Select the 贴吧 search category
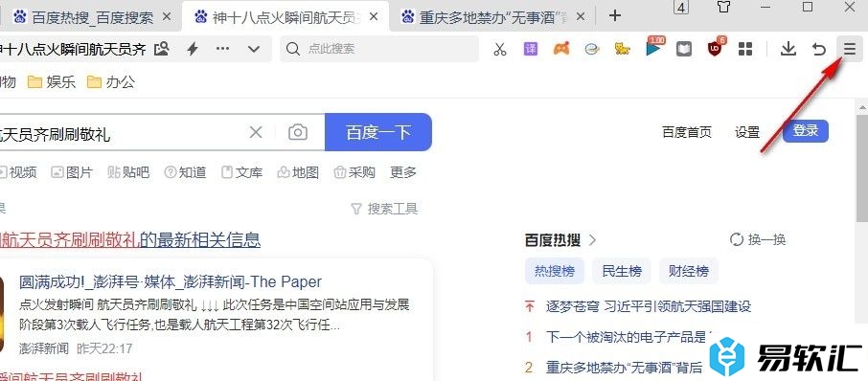This screenshot has height=381, width=868. (128, 172)
